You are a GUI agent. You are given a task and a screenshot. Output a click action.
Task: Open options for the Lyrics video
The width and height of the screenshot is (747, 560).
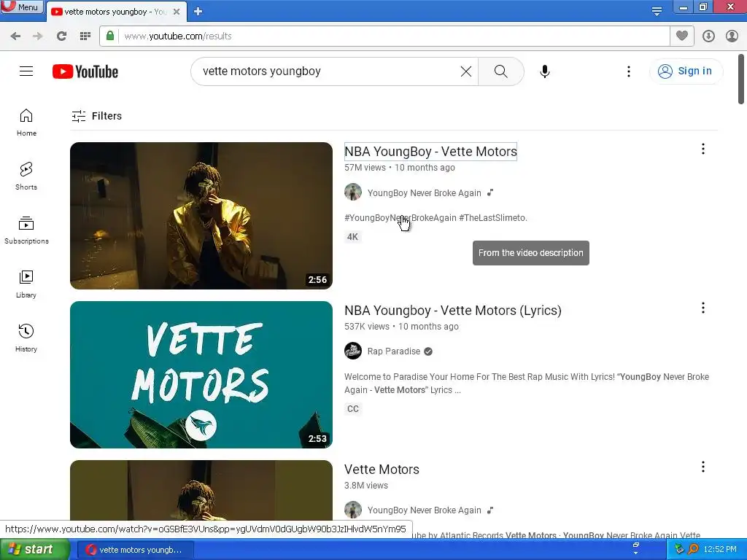(x=703, y=308)
